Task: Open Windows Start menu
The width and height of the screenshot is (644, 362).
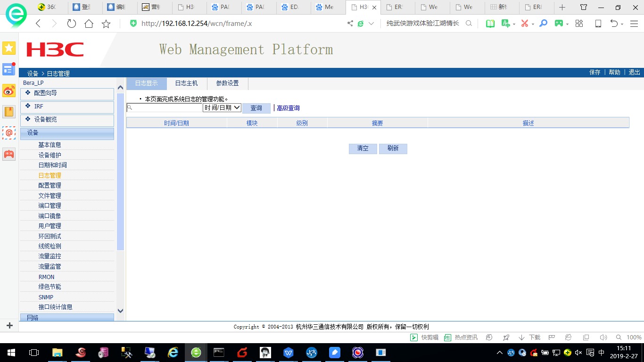Action: click(x=11, y=352)
